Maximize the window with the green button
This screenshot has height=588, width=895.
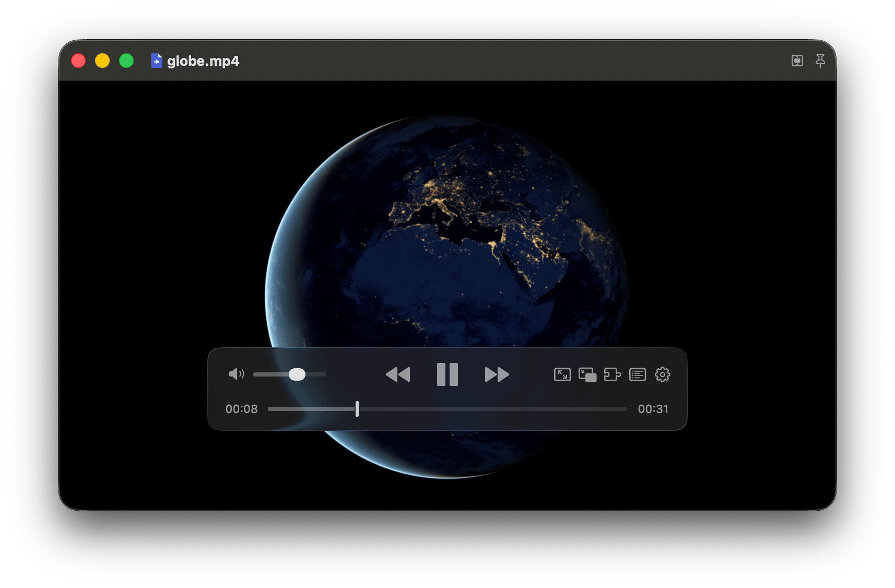[126, 61]
